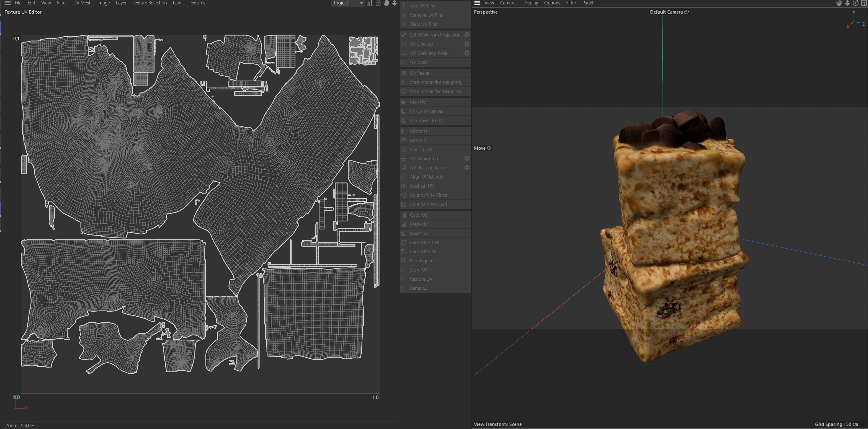Click the UV editor dolly zoom icon
Image resolution: width=868 pixels, height=429 pixels.
point(395,3)
